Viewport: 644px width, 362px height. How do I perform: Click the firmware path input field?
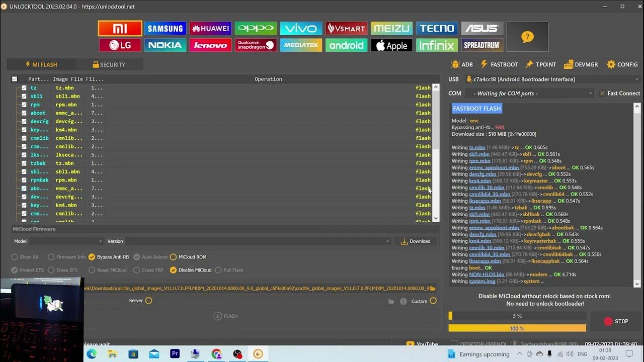[x=256, y=289]
